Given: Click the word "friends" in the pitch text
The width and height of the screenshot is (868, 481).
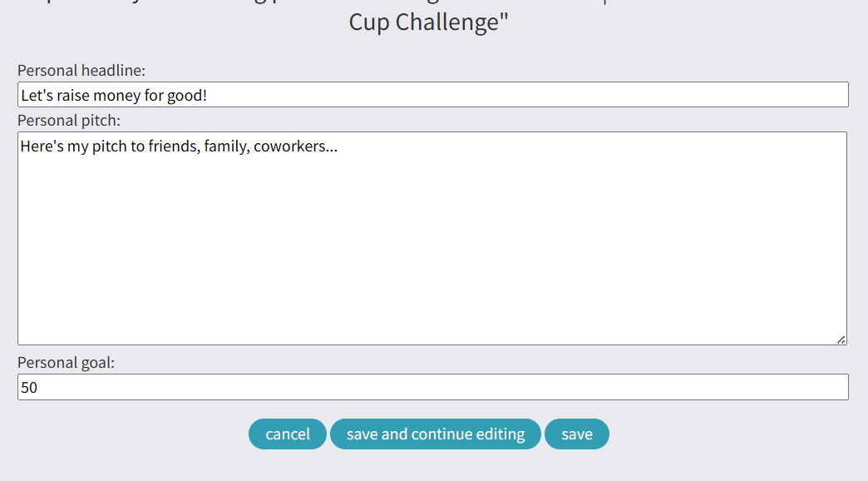Looking at the screenshot, I should click(174, 147).
